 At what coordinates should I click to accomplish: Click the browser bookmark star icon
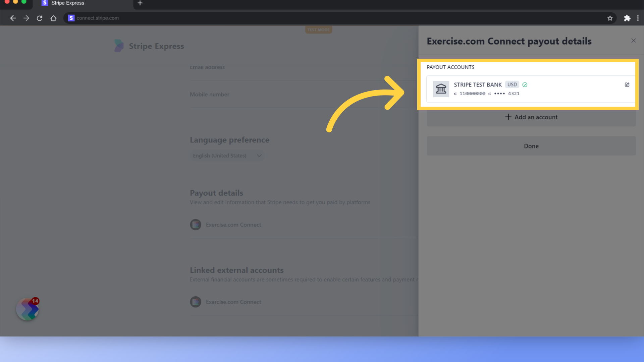[610, 18]
